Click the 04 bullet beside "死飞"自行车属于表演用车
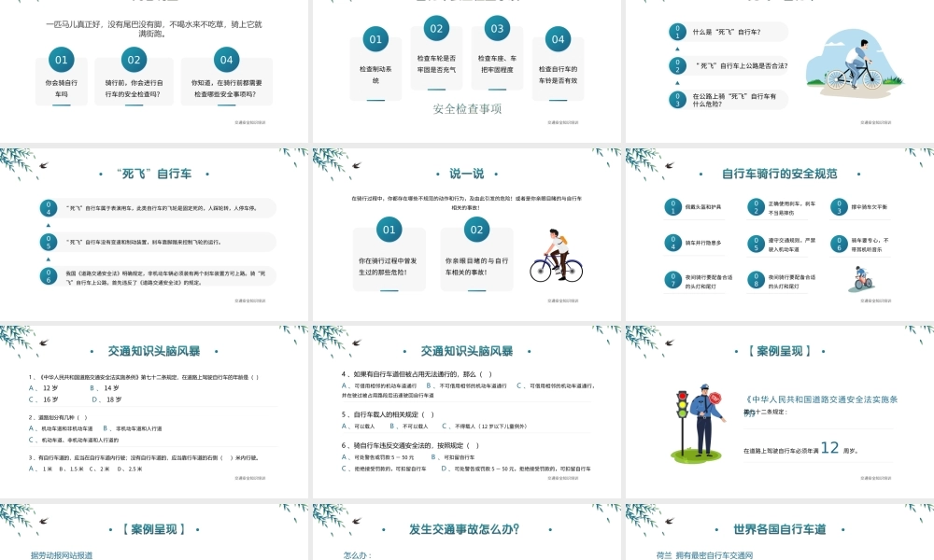 coord(49,208)
